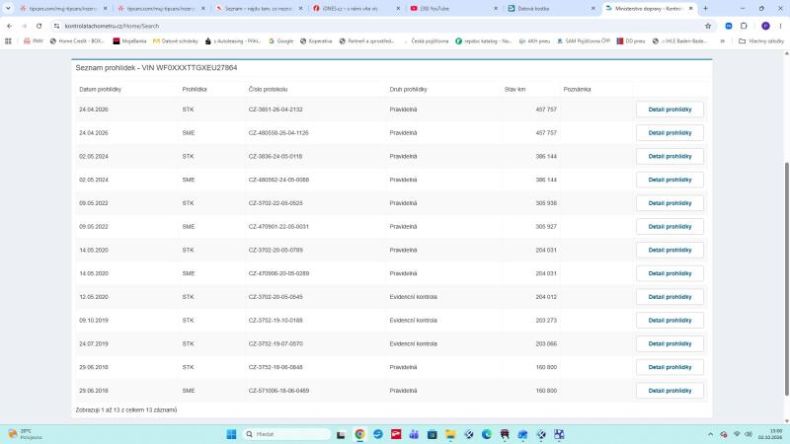Open details for 12.05.2020 Evidenční kontrola
Screen dimensions: 790x444
coord(670,297)
